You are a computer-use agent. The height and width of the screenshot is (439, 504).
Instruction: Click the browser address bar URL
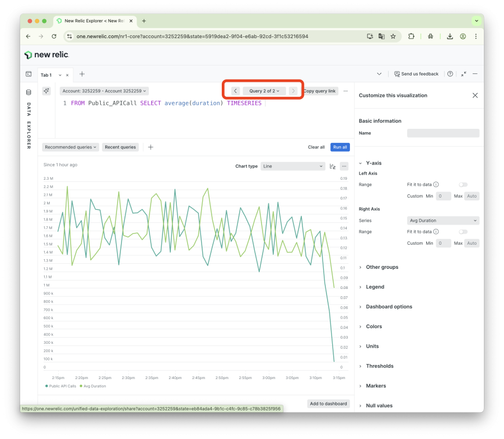(x=192, y=36)
